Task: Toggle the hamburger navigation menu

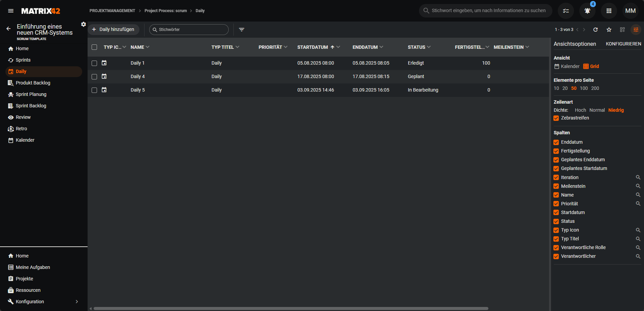Action: click(x=11, y=11)
